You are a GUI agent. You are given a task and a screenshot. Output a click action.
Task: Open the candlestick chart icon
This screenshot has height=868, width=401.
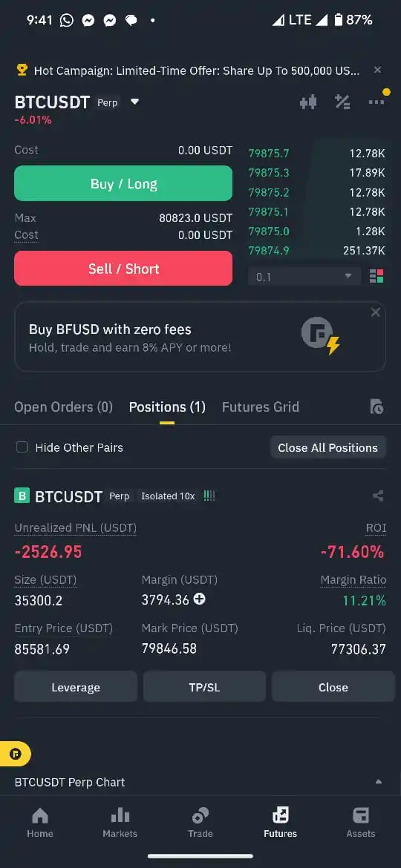(308, 102)
